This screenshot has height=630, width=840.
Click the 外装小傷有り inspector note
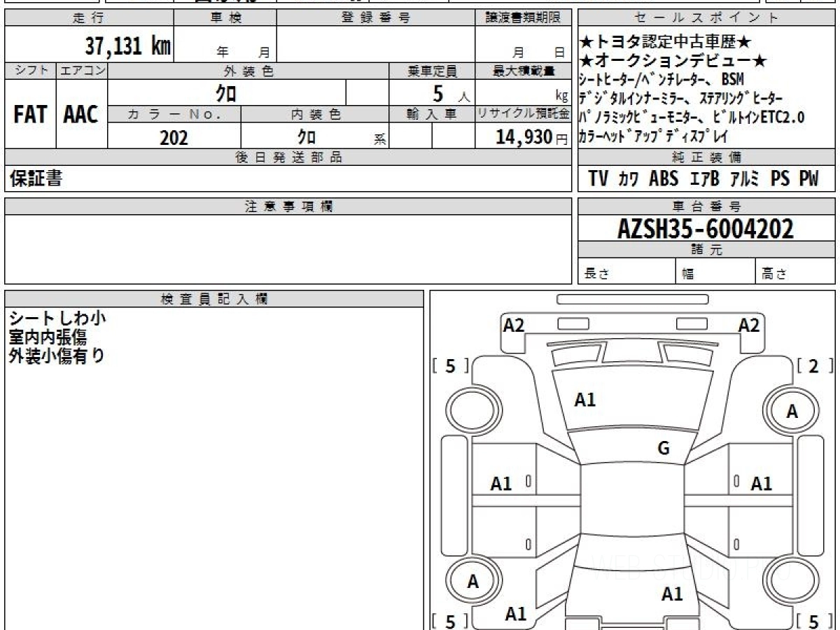point(57,356)
